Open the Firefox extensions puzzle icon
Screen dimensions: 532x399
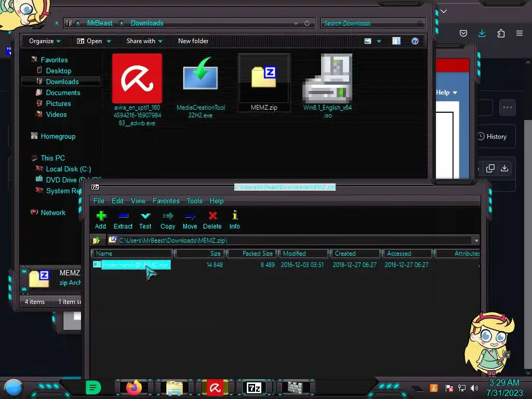501,33
